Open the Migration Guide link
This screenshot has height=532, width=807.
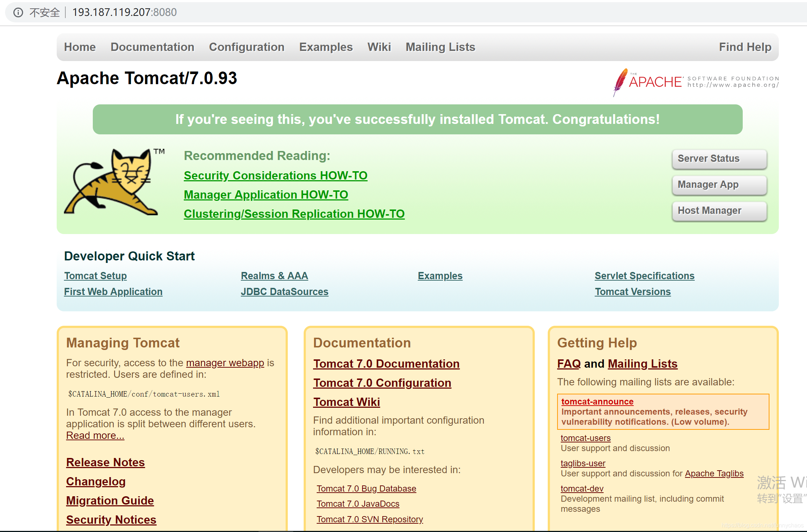(x=110, y=501)
